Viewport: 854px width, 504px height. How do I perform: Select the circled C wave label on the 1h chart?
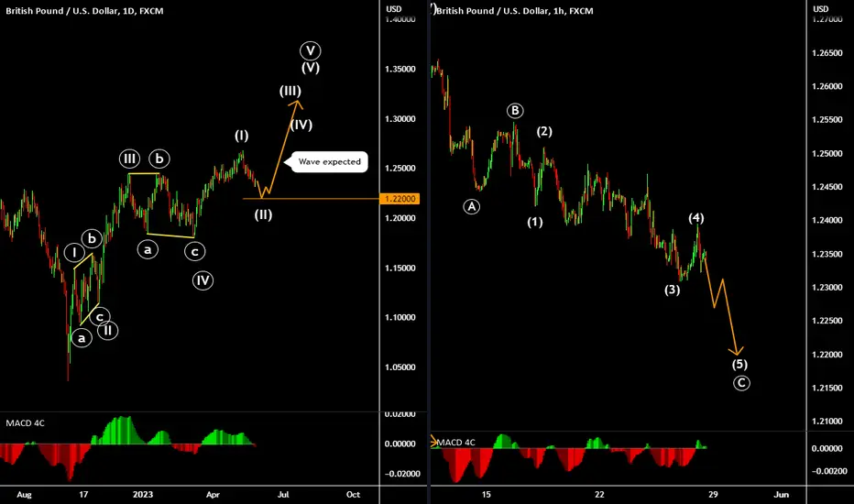click(741, 383)
